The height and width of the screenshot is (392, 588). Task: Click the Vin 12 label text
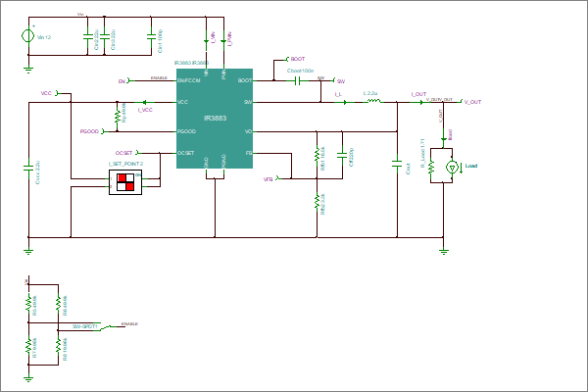44,37
